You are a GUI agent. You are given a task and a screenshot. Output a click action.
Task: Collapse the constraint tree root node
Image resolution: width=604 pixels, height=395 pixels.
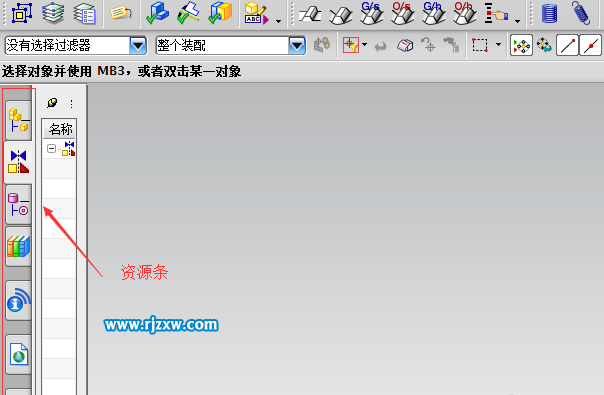click(51, 148)
